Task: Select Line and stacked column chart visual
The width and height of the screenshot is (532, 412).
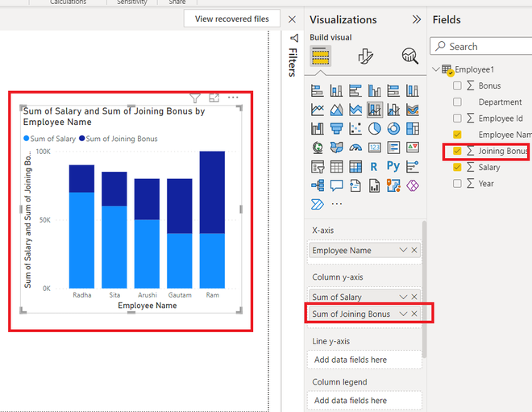Action: coord(375,110)
